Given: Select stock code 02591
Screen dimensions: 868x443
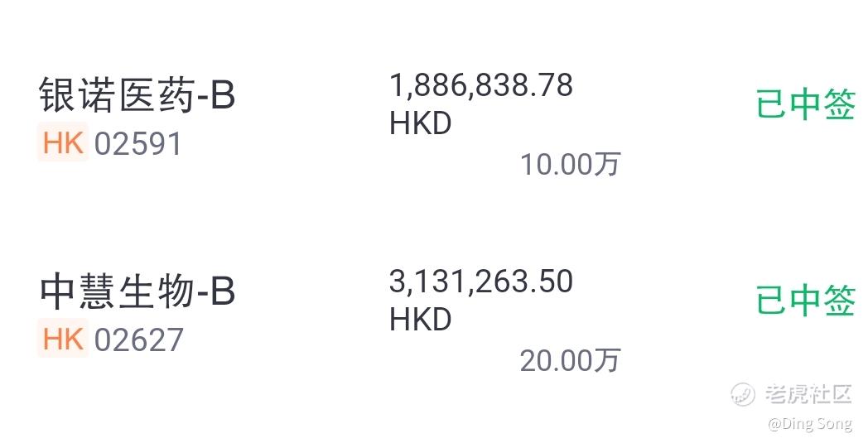Looking at the screenshot, I should point(137,144).
